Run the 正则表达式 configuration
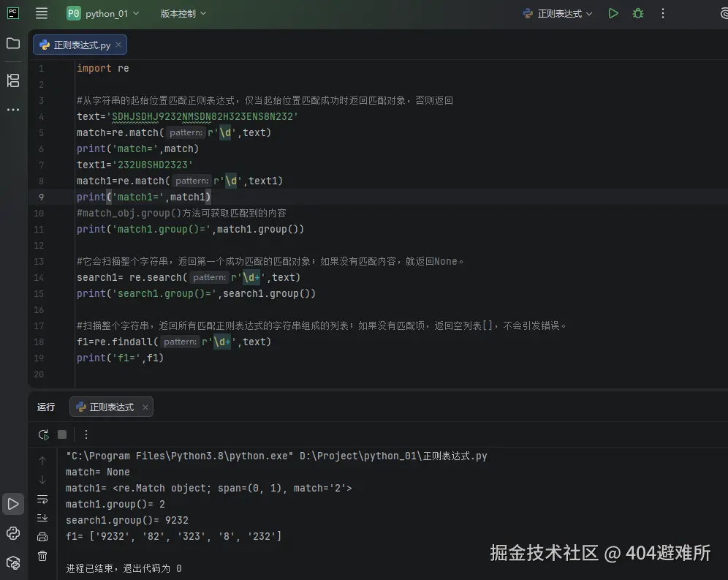The height and width of the screenshot is (580, 728). [613, 13]
